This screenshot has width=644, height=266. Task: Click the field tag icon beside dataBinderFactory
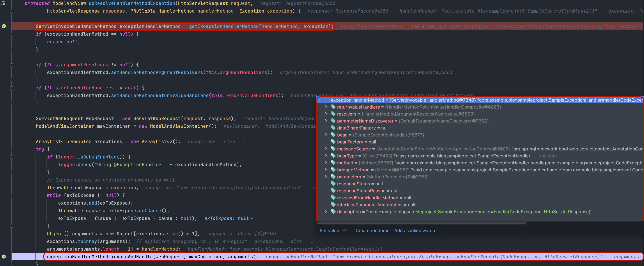pos(333,128)
